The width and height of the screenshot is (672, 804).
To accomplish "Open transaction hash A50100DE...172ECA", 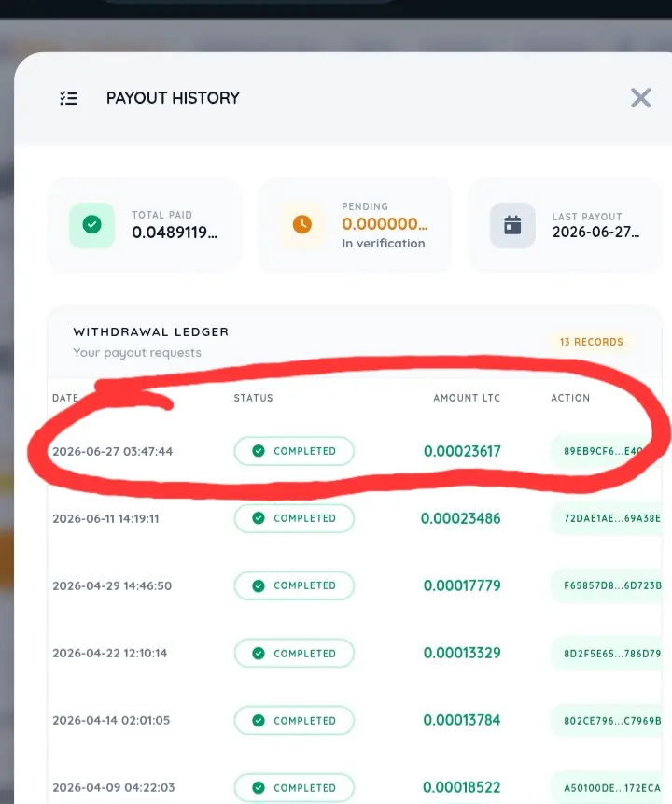I will click(x=611, y=787).
